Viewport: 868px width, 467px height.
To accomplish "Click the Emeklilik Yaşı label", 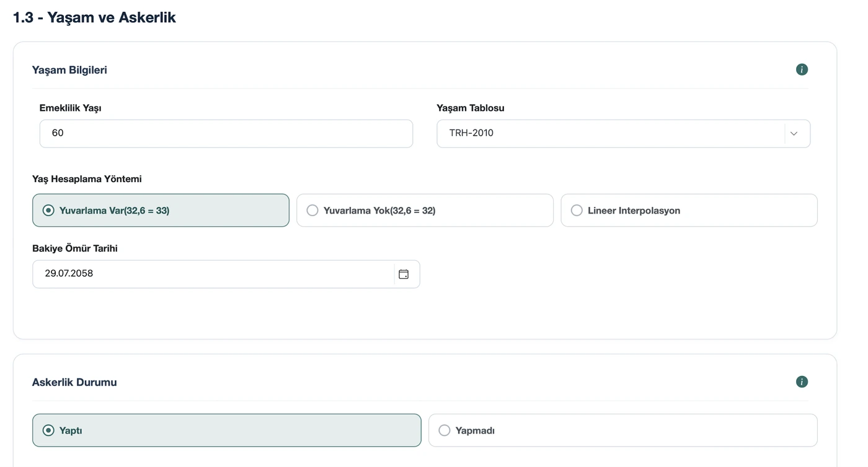I will coord(70,108).
